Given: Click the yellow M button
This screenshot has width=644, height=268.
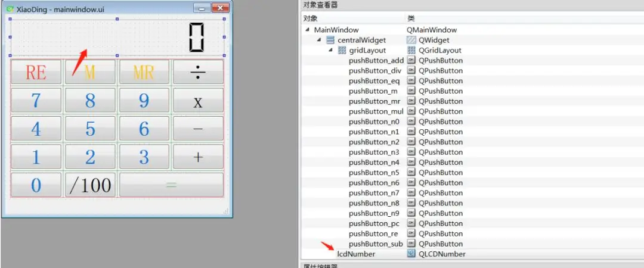Looking at the screenshot, I should [90, 72].
